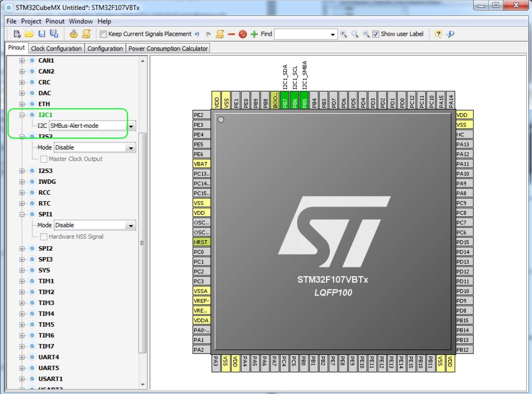Collapse the SPI1 tree node
The width and height of the screenshot is (532, 394).
coord(22,214)
